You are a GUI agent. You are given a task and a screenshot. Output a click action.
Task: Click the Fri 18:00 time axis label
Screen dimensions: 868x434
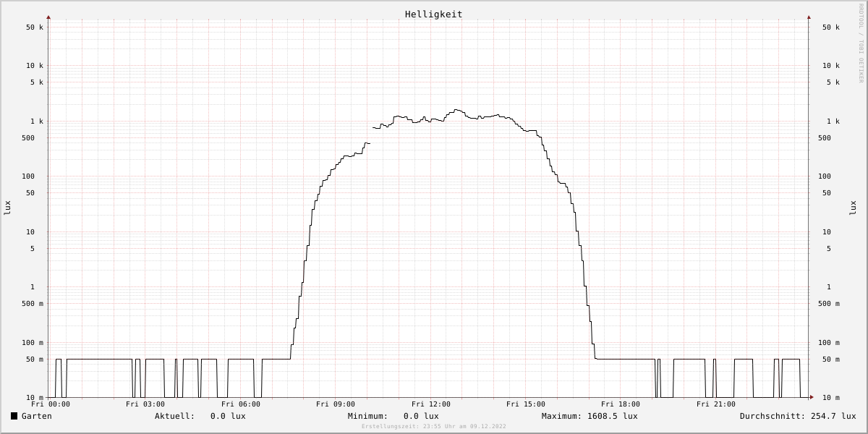click(621, 404)
